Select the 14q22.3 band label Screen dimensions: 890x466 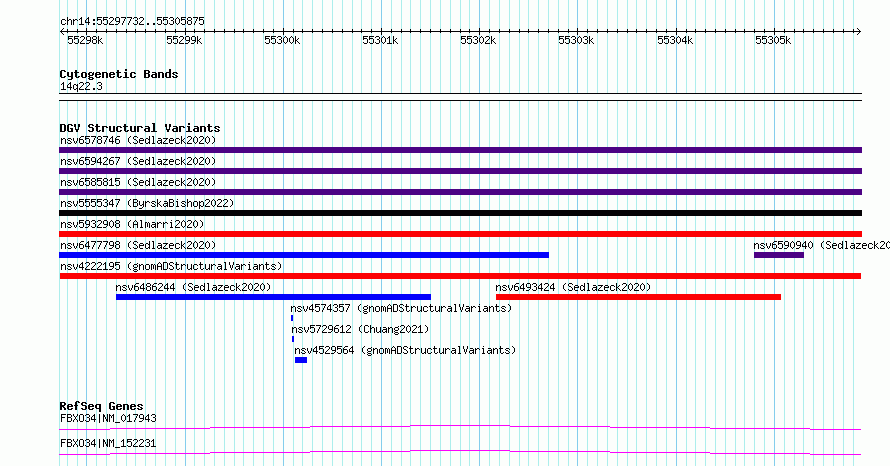coord(81,86)
